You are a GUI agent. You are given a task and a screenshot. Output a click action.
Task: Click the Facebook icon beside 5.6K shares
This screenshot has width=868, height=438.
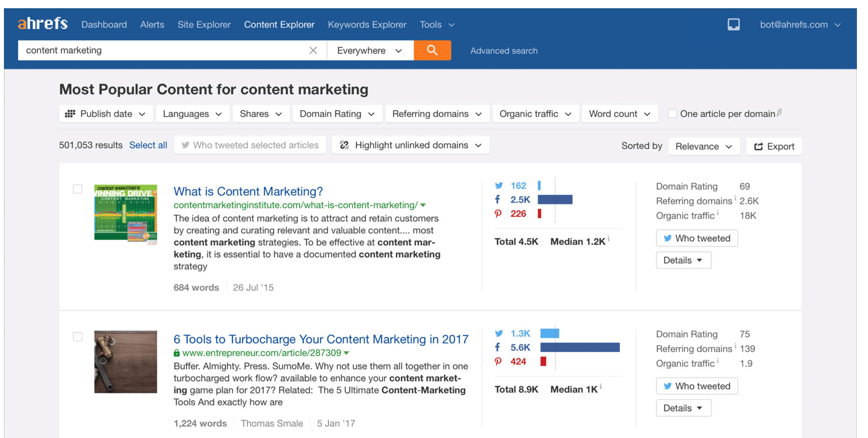[x=498, y=347]
